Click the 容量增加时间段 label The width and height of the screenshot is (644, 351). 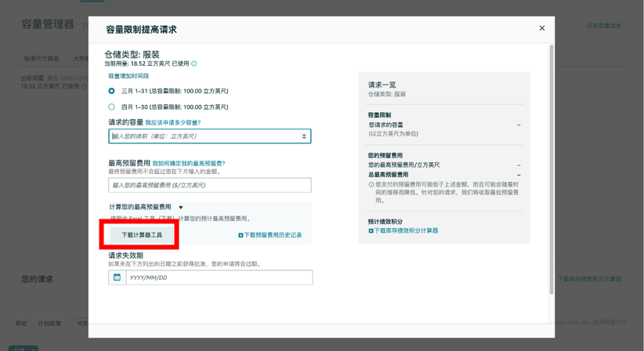coord(128,76)
